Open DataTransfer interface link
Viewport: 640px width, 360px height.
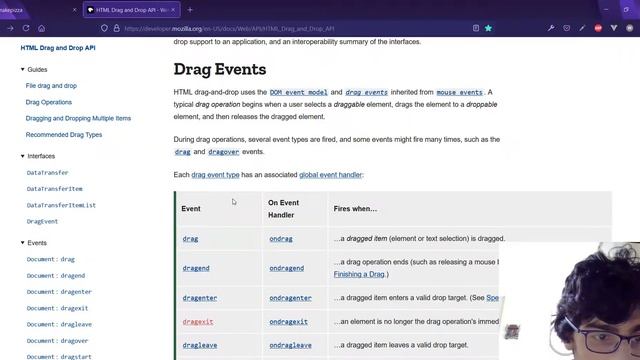point(47,173)
